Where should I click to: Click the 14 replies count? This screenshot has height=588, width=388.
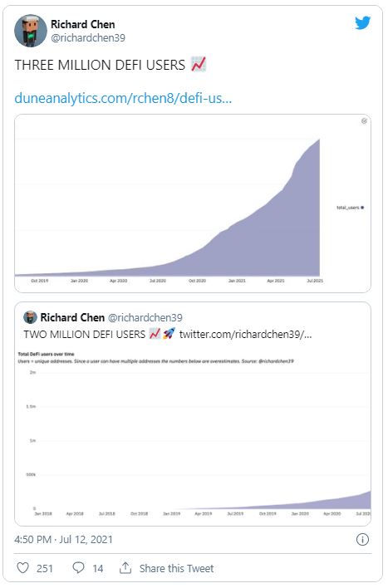tap(98, 569)
